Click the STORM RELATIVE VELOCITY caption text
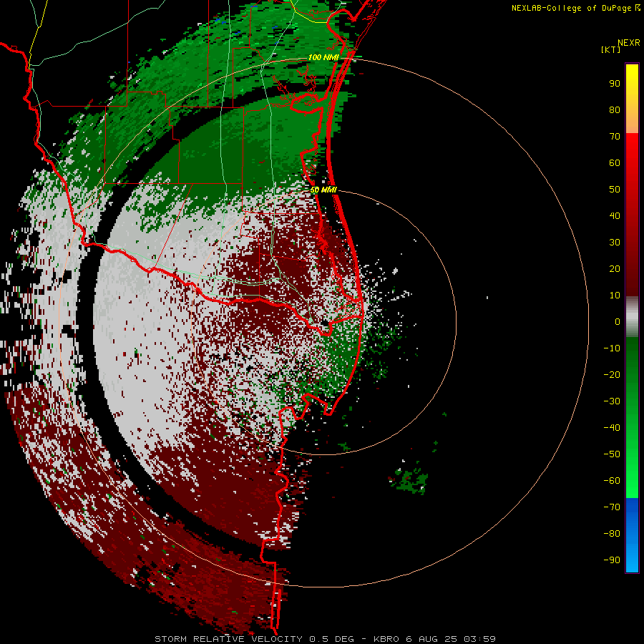 (228, 639)
